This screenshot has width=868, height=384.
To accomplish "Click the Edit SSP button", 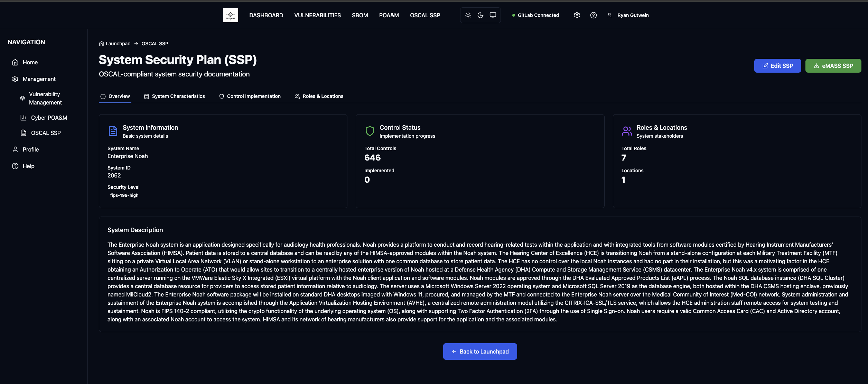I will [777, 65].
